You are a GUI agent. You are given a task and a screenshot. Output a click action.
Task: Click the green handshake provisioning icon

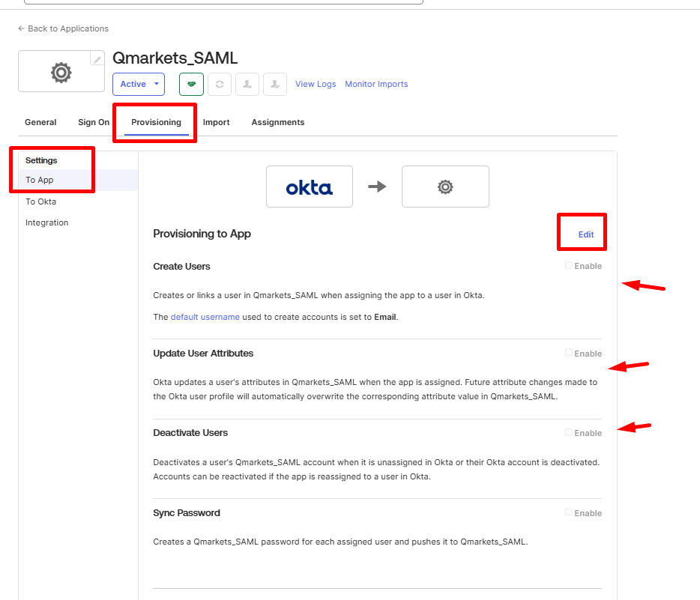[x=192, y=85]
